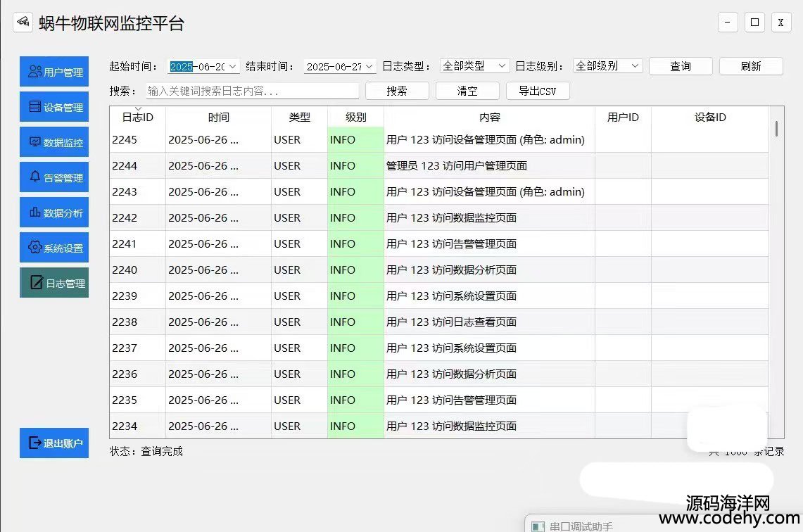Click the device management server icon
The height and width of the screenshot is (532, 803).
point(34,107)
